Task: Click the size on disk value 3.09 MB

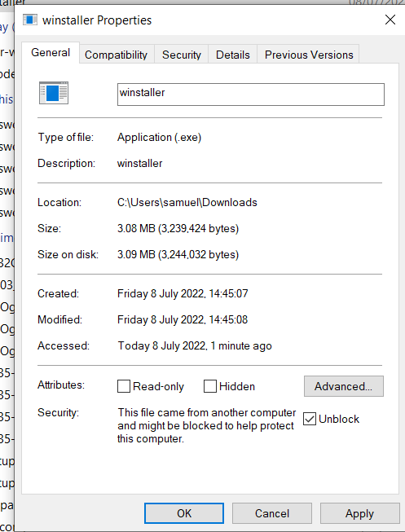Action: 178,254
